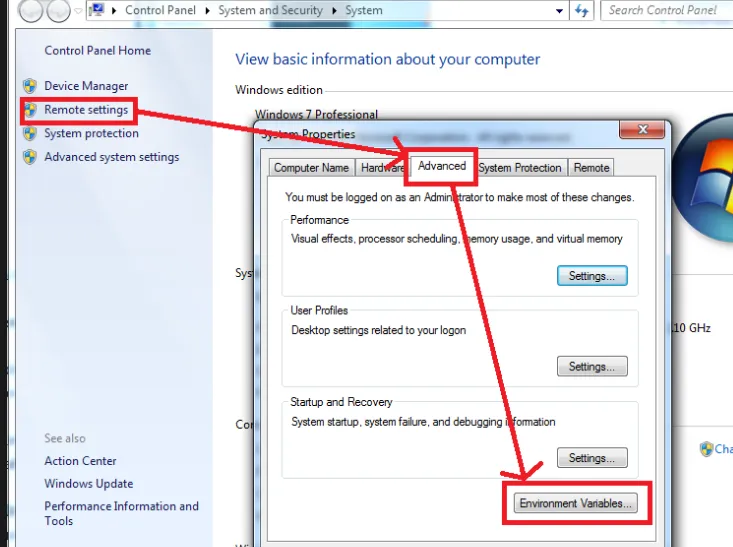Click System and Security in breadcrumb
Image resolution: width=733 pixels, height=547 pixels.
271,10
